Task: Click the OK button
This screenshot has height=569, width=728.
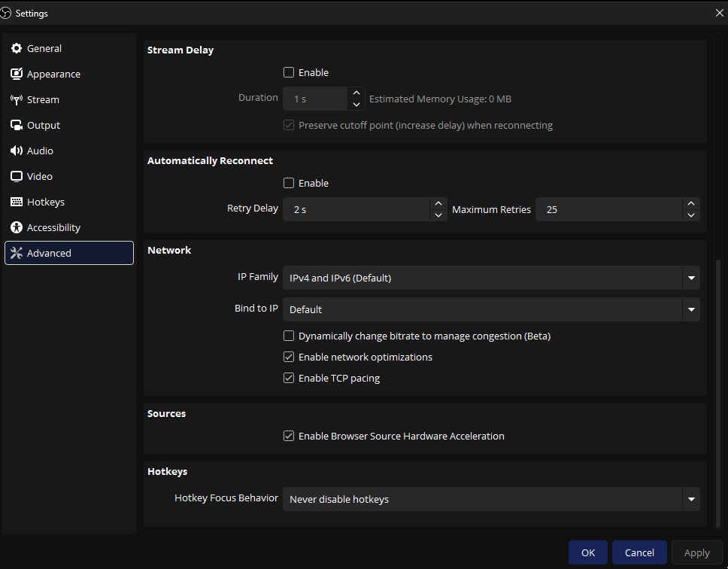Action: tap(588, 552)
